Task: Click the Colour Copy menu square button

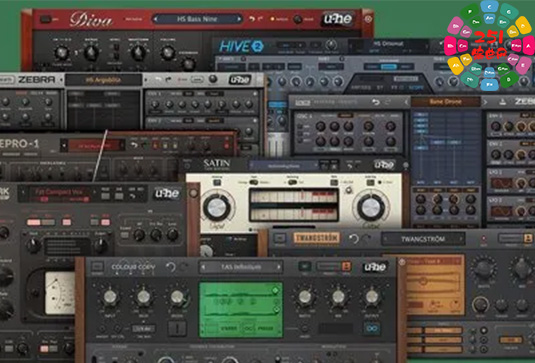Action: pyautogui.click(x=98, y=267)
